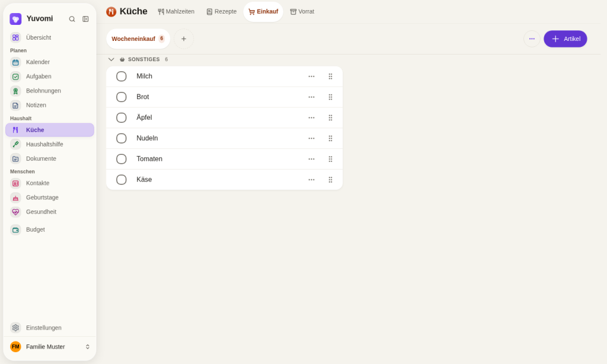Open Geburtstage page
The height and width of the screenshot is (364, 607).
pos(50,197)
